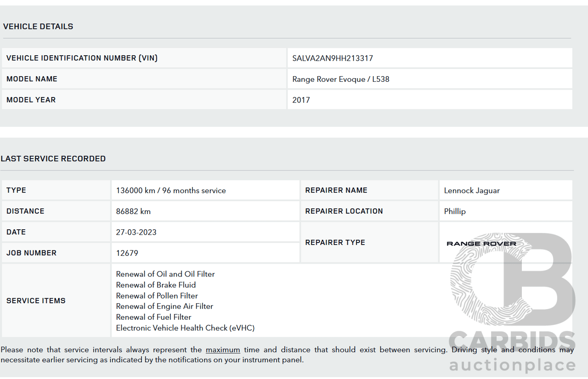Click the DISTANCE label cell
Screen dimensions: 588x379
tap(56, 211)
